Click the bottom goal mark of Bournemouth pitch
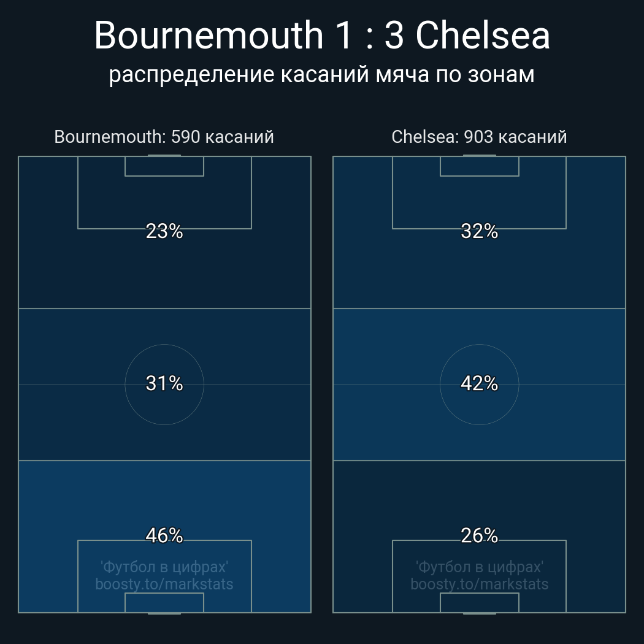The width and height of the screenshot is (644, 644). (164, 613)
